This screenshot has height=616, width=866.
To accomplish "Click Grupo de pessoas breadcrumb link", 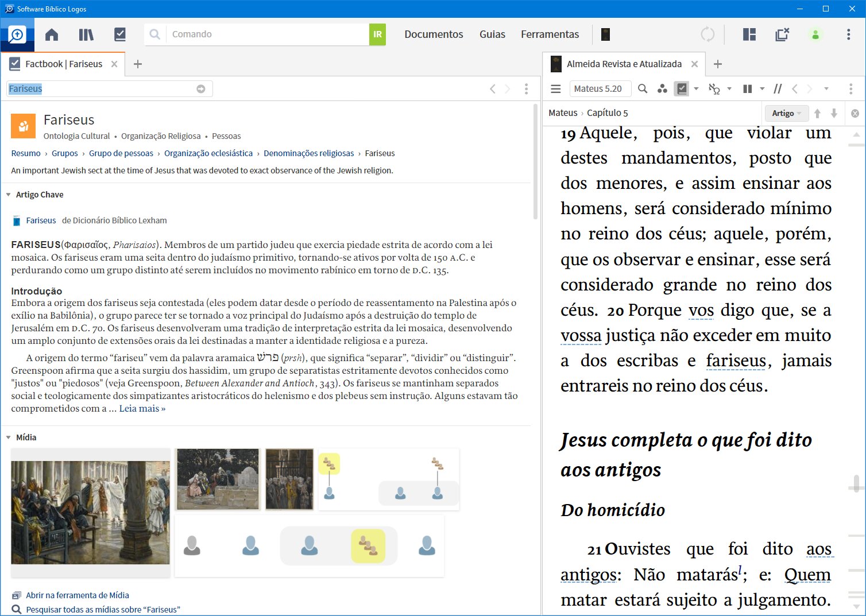I will (121, 153).
